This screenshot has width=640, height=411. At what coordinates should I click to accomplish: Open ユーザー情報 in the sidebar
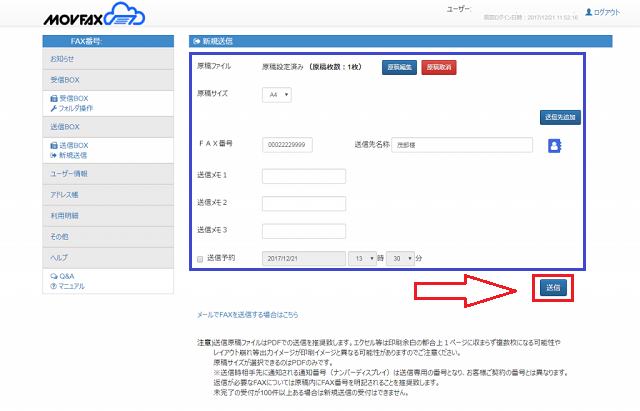(x=108, y=174)
